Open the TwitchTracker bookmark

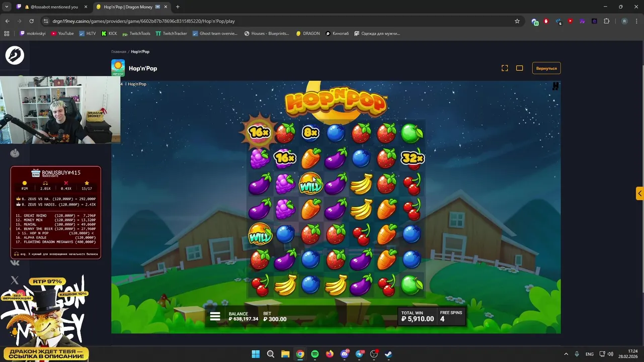pos(171,33)
